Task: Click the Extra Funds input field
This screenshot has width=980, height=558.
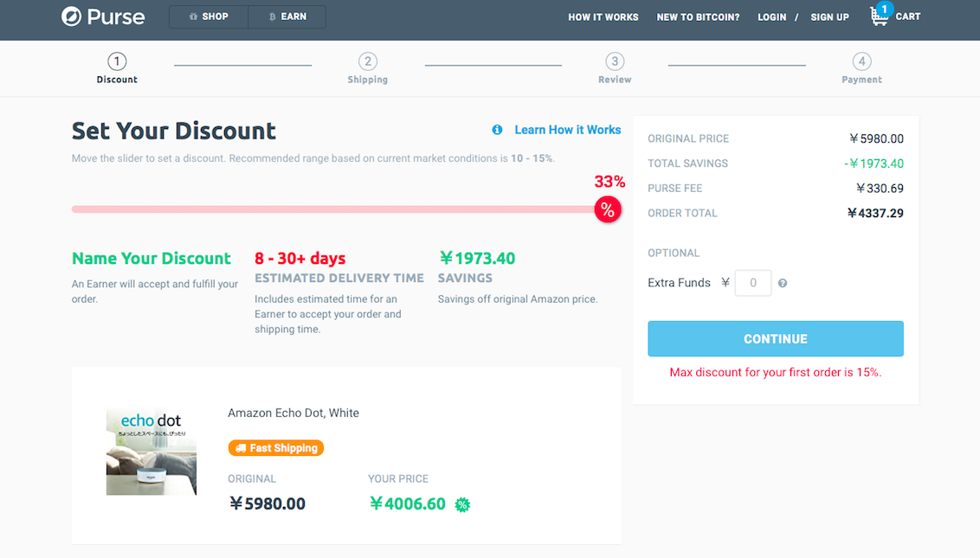Action: tap(752, 283)
